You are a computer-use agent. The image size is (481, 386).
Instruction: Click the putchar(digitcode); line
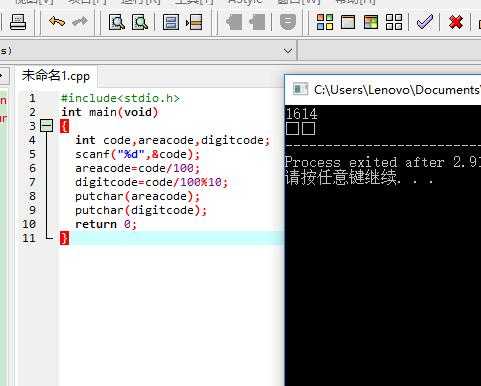click(141, 210)
